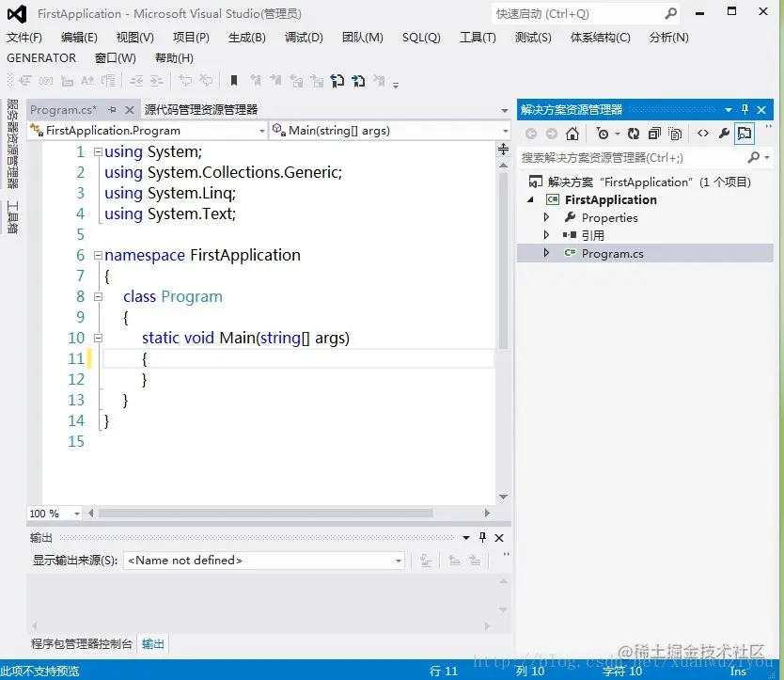Open 工具箱 toolbox side tab
This screenshot has width=784, height=680.
coord(12,217)
